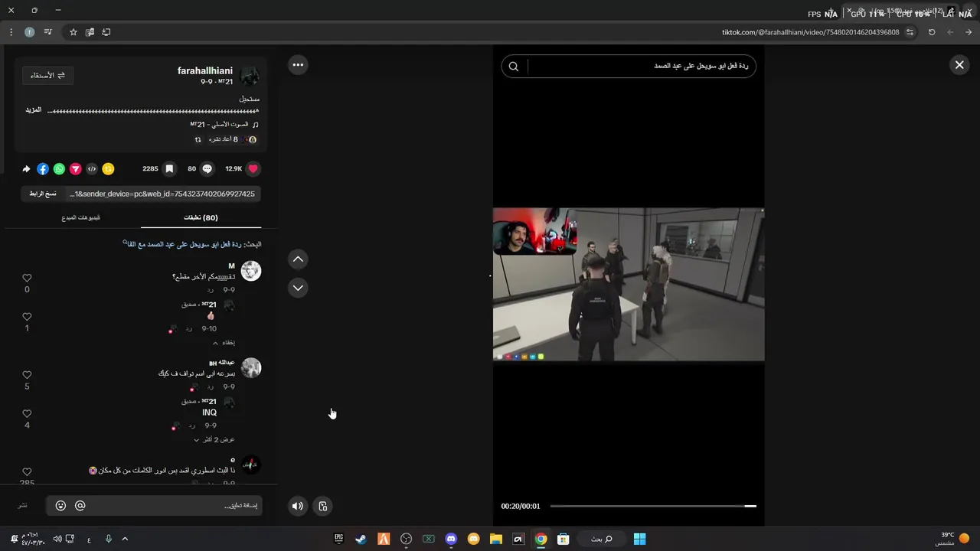This screenshot has height=551, width=980.
Task: Go to the next video arrow
Action: click(x=298, y=288)
